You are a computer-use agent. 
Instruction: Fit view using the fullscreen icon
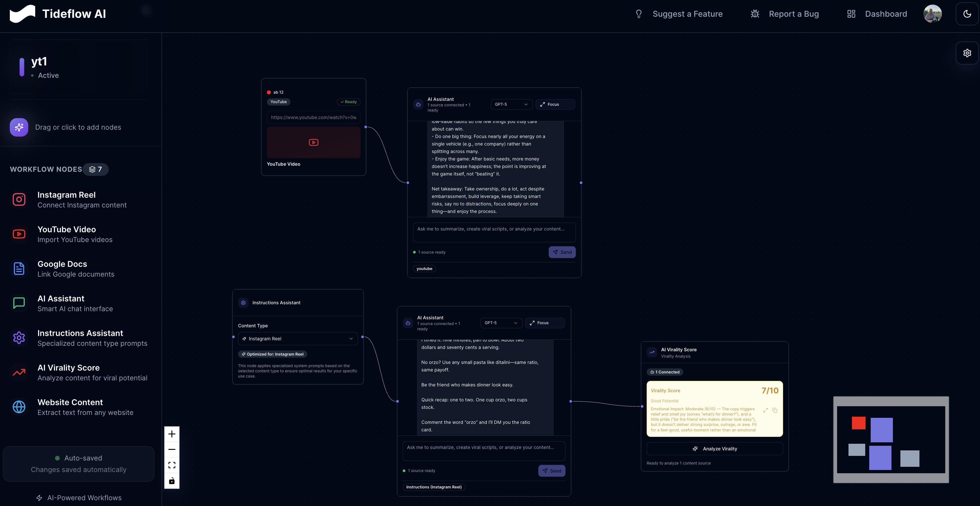tap(172, 465)
